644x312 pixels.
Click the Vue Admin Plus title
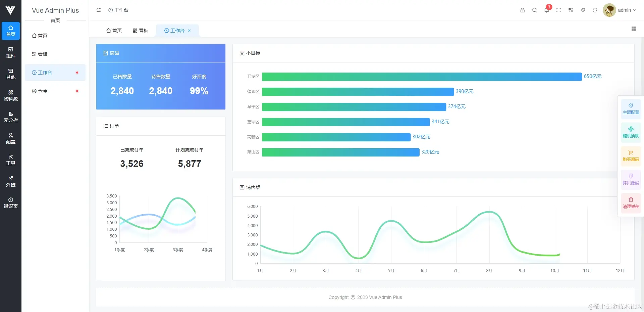pos(55,10)
